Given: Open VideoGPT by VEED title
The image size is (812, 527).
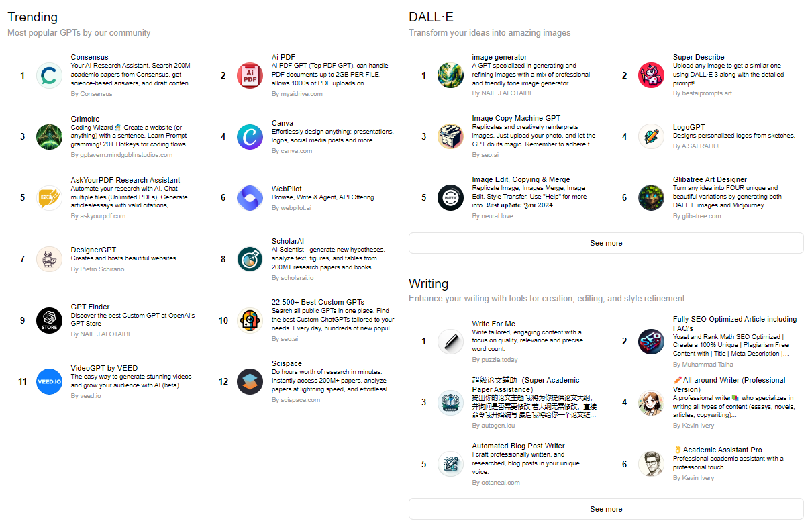Looking at the screenshot, I should 104,368.
